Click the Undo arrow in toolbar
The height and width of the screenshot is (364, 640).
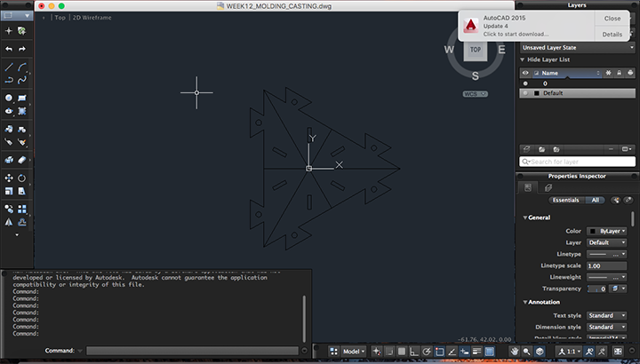[x=9, y=49]
